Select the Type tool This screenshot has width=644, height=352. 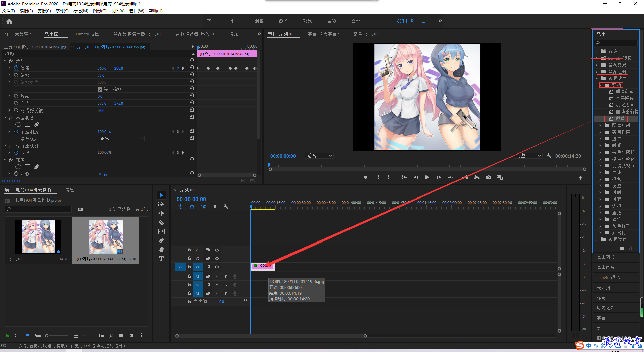161,259
